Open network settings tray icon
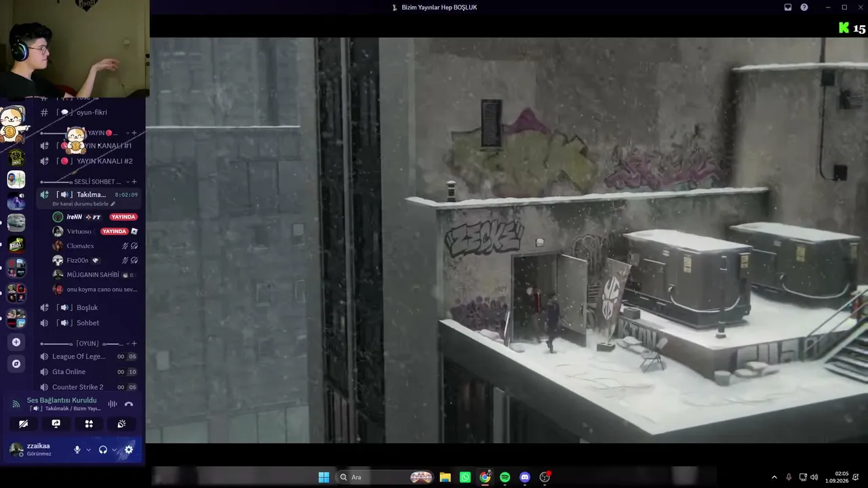Screen dimensions: 868x488 click(803, 477)
